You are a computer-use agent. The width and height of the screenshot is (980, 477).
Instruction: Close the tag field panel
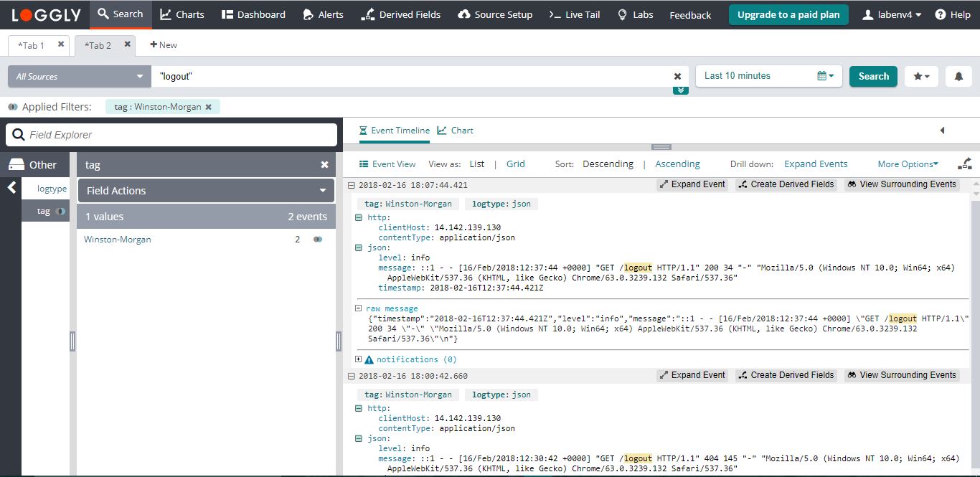pyautogui.click(x=324, y=165)
